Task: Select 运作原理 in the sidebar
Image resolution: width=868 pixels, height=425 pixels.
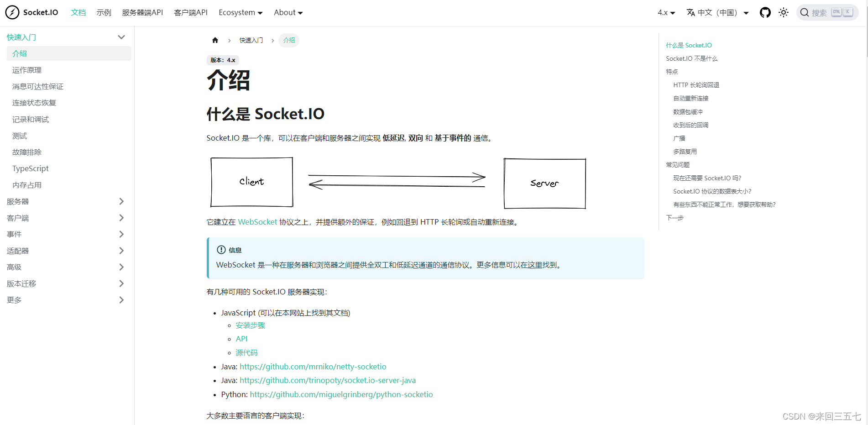Action: pyautogui.click(x=27, y=70)
